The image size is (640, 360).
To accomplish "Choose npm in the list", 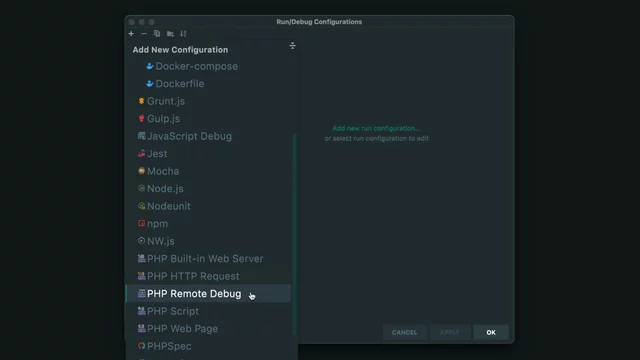I will (x=209, y=224).
